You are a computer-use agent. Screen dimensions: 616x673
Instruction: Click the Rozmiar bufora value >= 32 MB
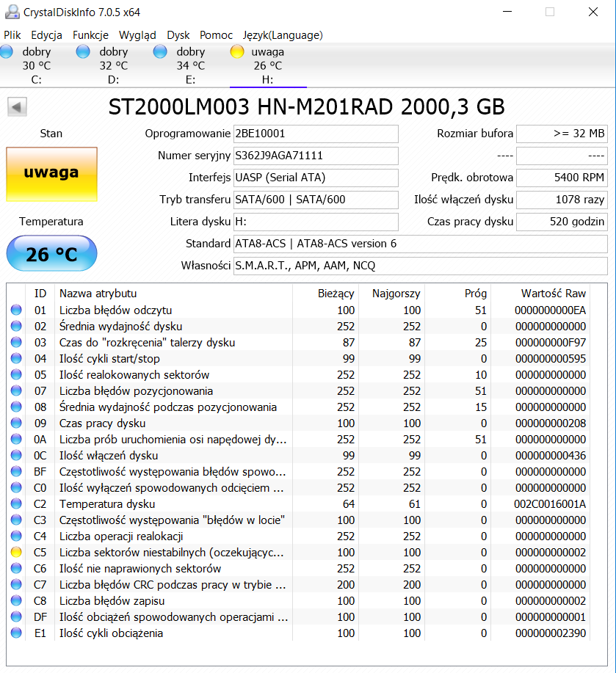tap(562, 134)
